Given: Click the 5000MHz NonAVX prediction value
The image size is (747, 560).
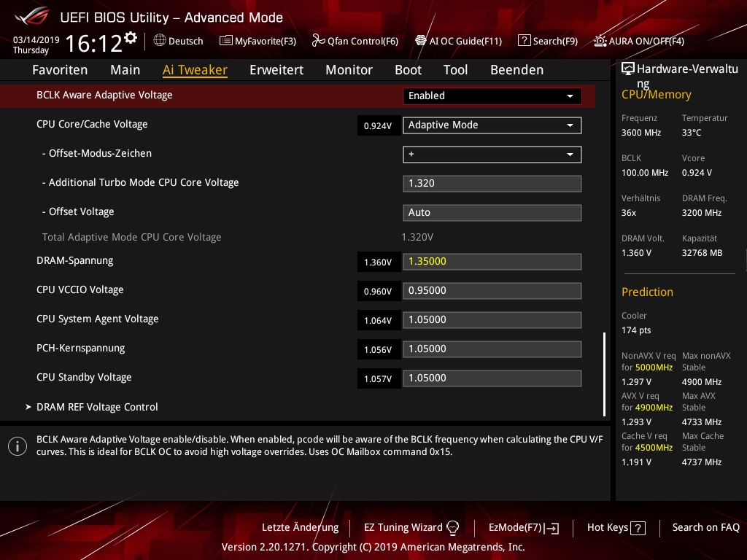Looking at the screenshot, I should click(654, 367).
